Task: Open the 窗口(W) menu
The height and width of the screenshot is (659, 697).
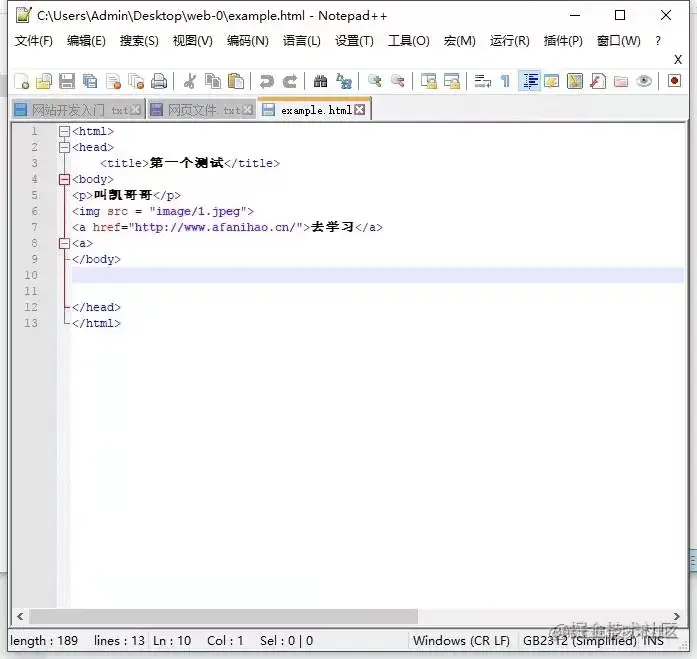Action: 618,41
